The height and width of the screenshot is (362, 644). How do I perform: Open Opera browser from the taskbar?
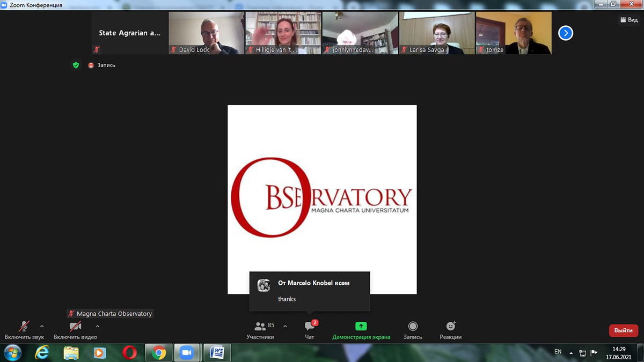(x=129, y=352)
